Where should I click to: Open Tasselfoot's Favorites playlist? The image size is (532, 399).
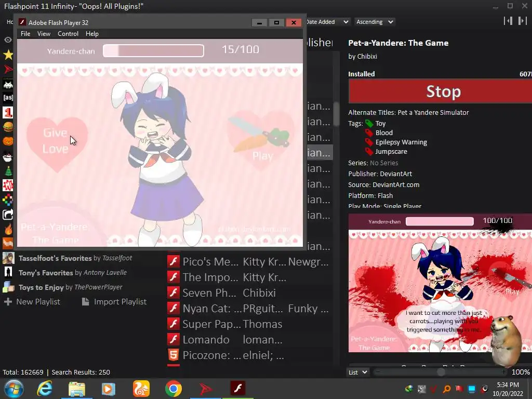coord(75,258)
